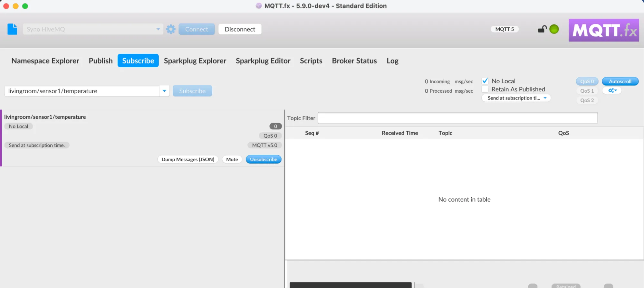Select QoS 0 option
This screenshot has width=644, height=288.
(587, 81)
